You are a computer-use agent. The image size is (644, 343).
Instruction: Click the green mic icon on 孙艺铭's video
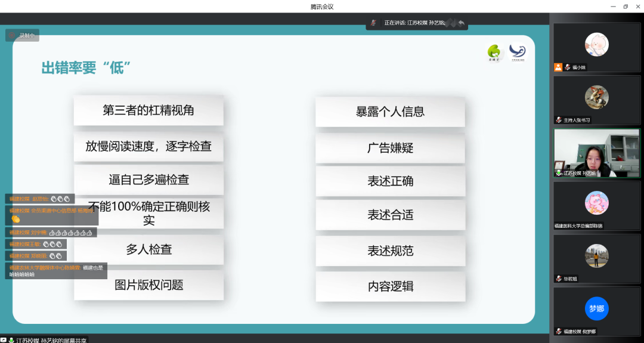pos(559,173)
